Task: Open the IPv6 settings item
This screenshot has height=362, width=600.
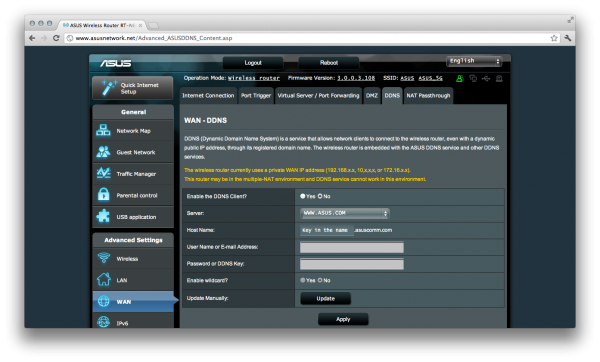Action: tap(133, 322)
